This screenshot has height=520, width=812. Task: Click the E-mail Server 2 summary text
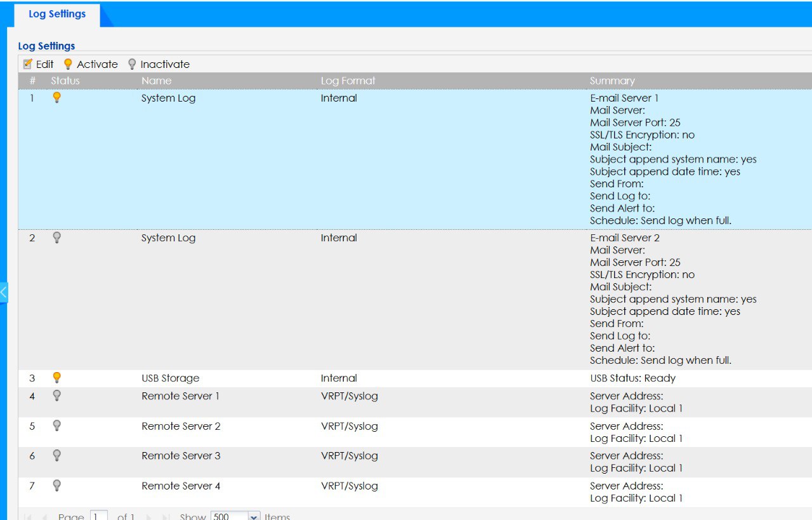point(625,237)
